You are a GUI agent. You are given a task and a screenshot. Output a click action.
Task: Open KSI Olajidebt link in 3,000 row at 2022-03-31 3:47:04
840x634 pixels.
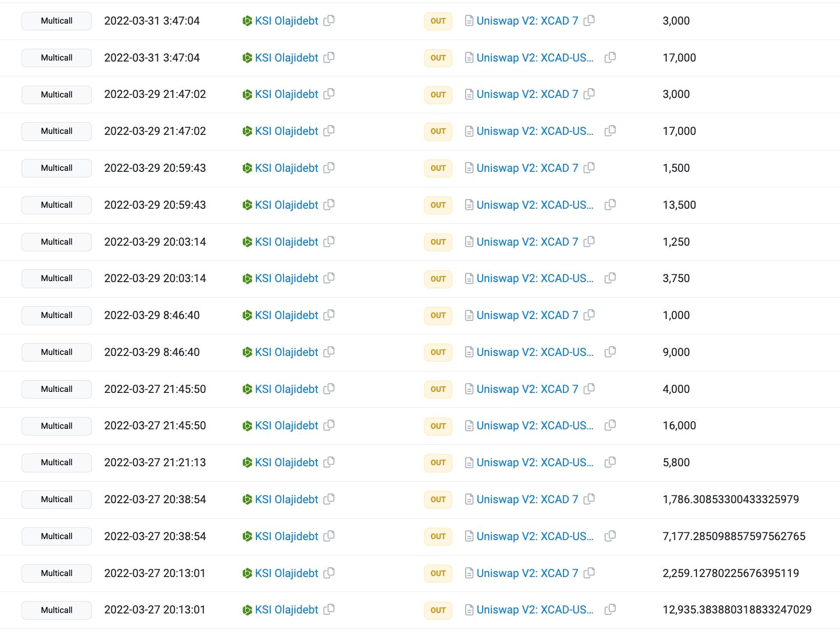click(x=287, y=21)
